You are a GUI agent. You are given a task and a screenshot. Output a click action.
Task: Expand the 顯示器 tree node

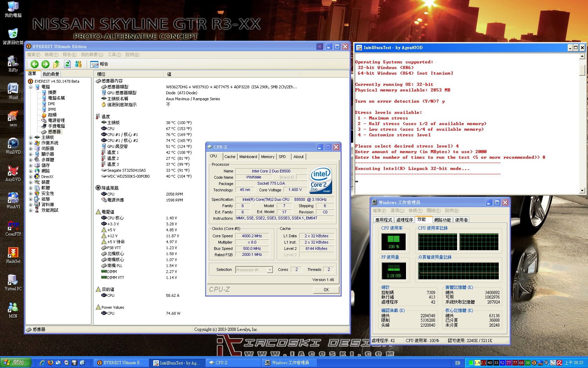[x=31, y=154]
